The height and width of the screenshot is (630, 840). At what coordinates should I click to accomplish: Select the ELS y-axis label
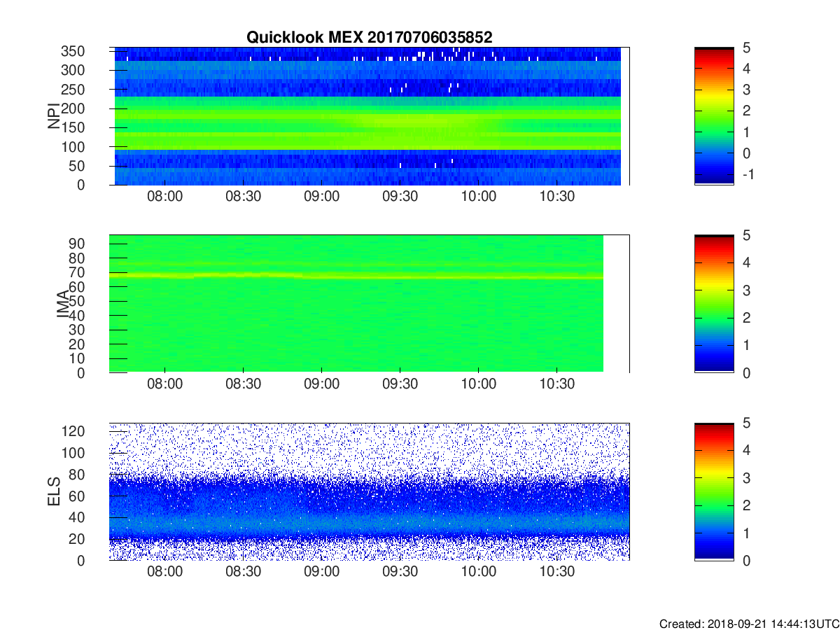(x=54, y=491)
